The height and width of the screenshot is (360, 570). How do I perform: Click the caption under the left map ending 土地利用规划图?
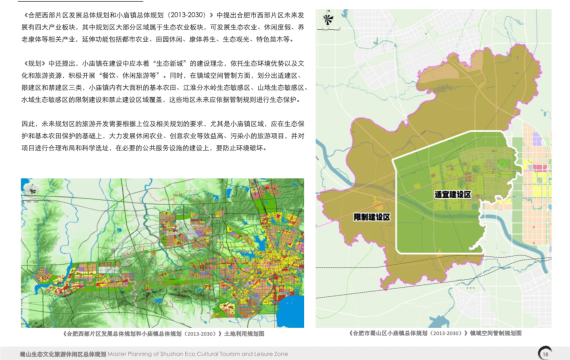click(x=163, y=334)
